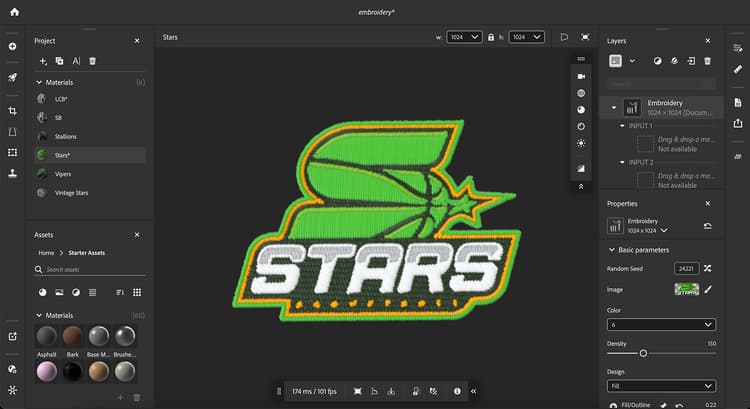Collapse the INPUT 2 section

(x=622, y=162)
